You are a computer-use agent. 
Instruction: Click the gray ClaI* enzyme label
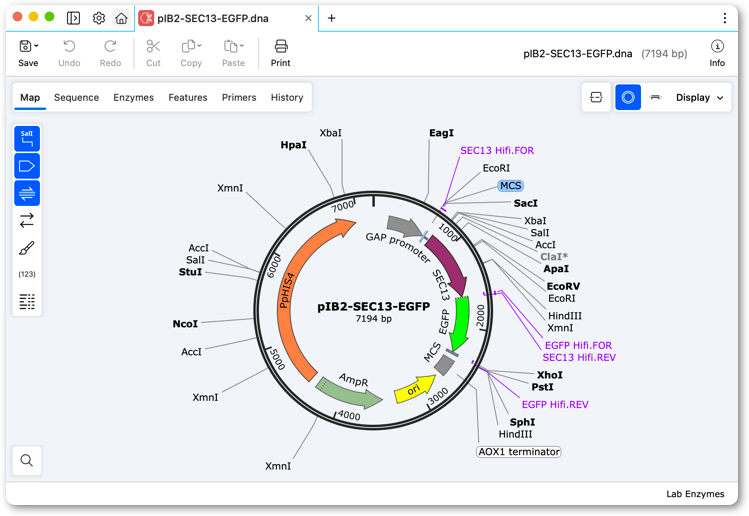pos(554,257)
